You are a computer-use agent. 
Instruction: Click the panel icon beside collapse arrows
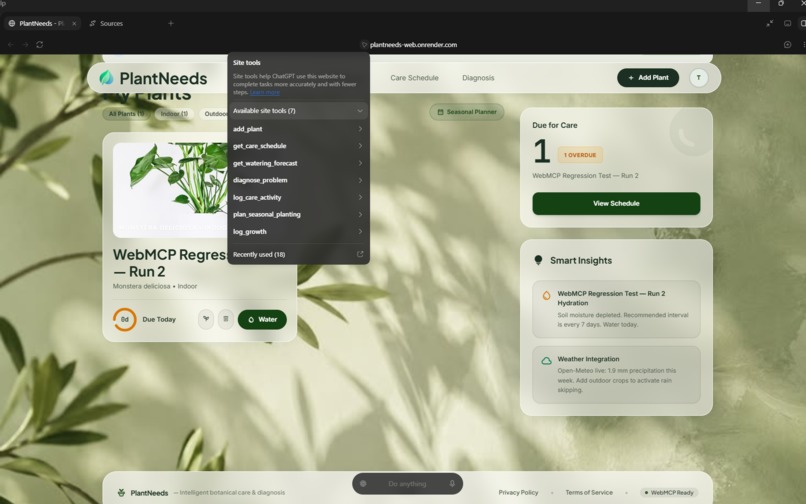(787, 23)
